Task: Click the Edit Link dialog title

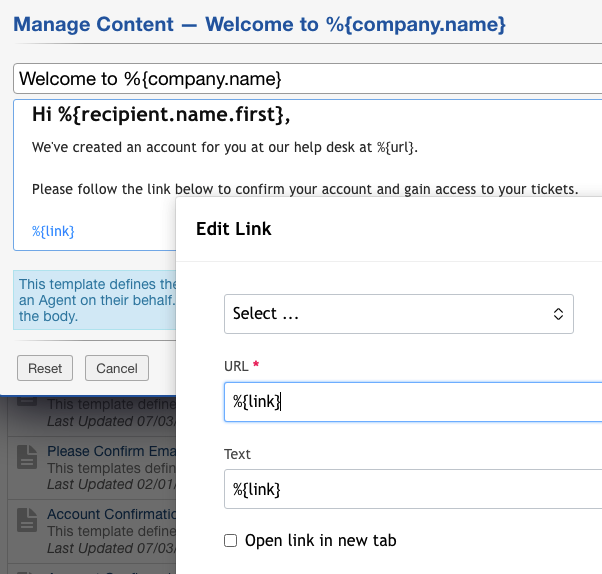Action: 234,229
